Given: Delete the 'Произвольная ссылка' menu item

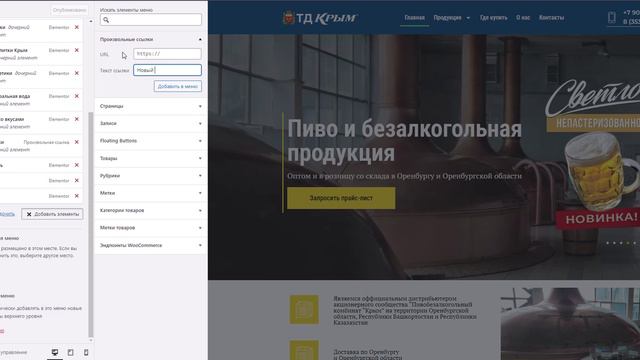Looking at the screenshot, I should tap(77, 142).
